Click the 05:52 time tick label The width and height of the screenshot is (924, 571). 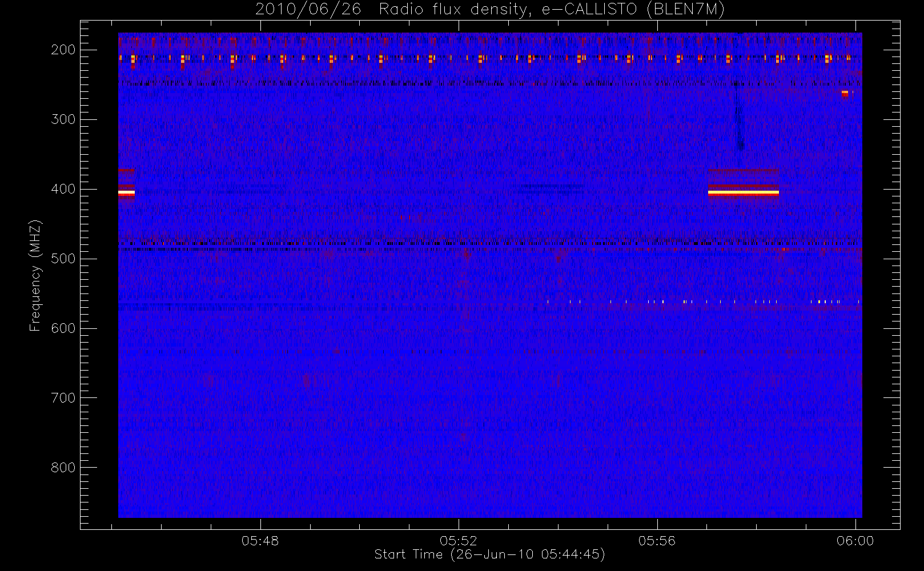click(459, 541)
